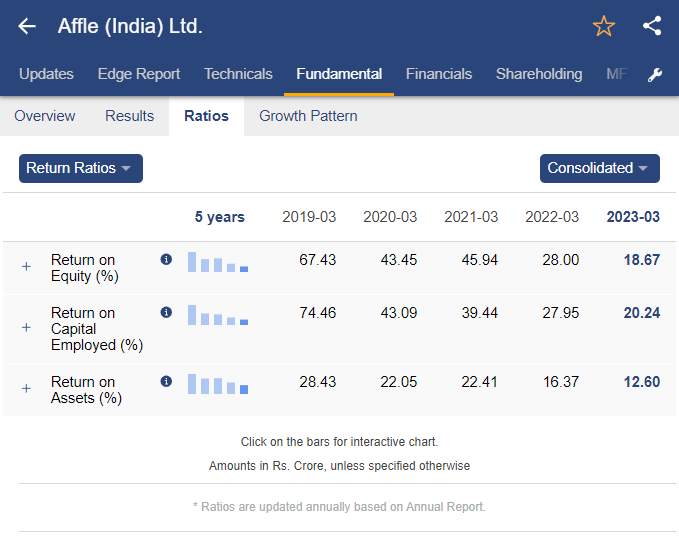Switch to the Updates tab
The width and height of the screenshot is (679, 539).
[x=46, y=74]
